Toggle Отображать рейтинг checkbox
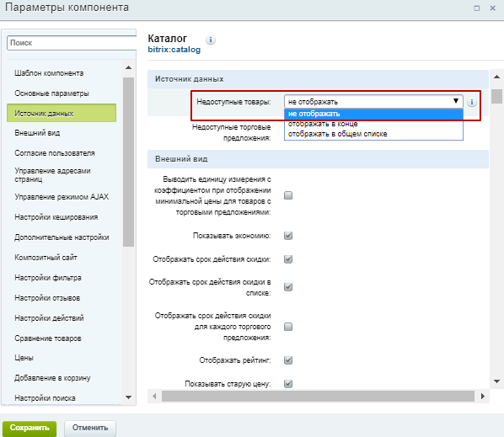Viewport: 504px width, 437px height. coord(288,360)
